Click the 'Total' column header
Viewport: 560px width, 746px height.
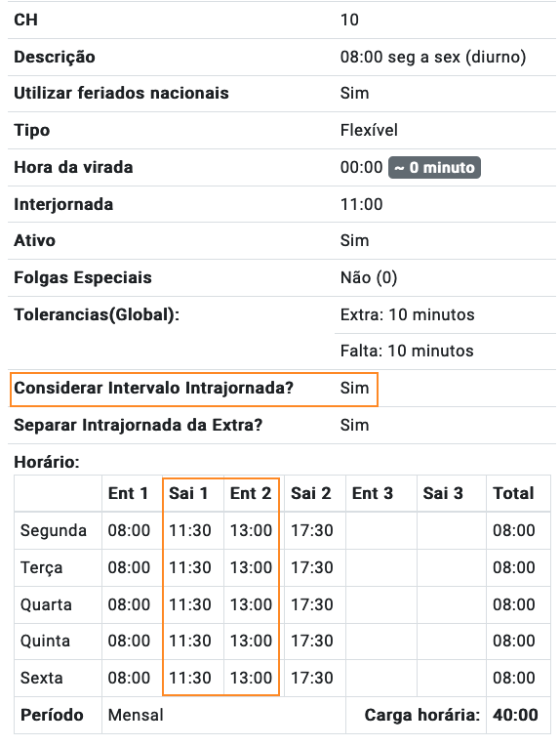(x=513, y=493)
